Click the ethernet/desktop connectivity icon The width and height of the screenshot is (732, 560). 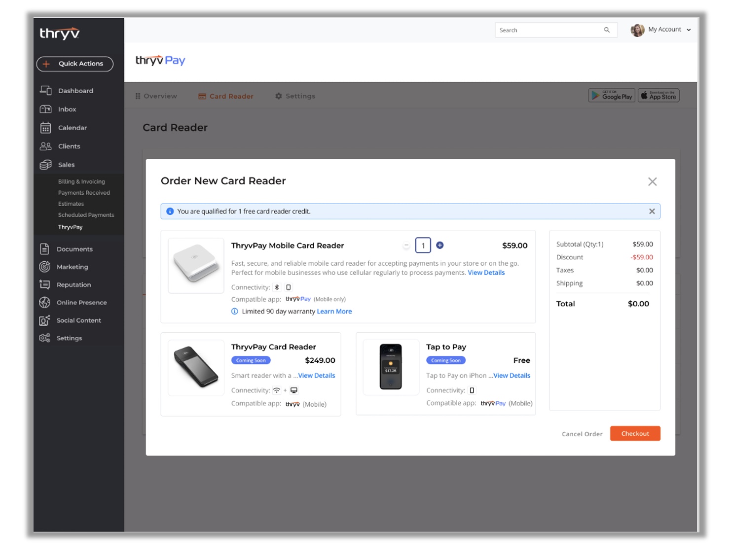tap(294, 390)
